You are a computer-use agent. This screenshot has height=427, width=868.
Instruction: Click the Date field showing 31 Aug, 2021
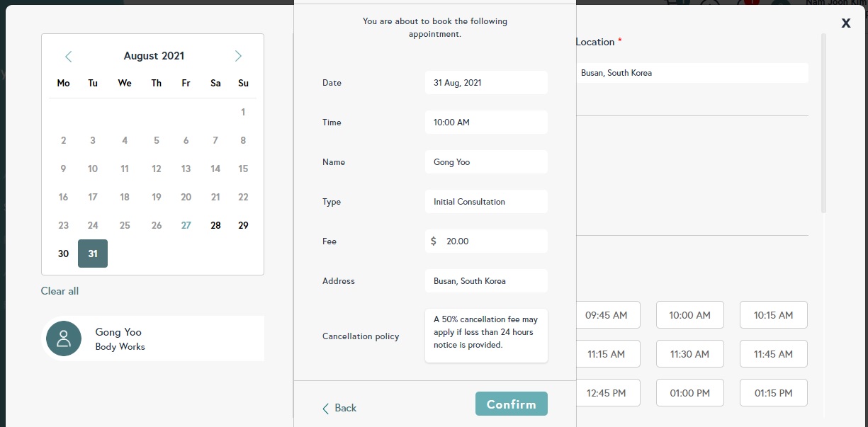486,83
